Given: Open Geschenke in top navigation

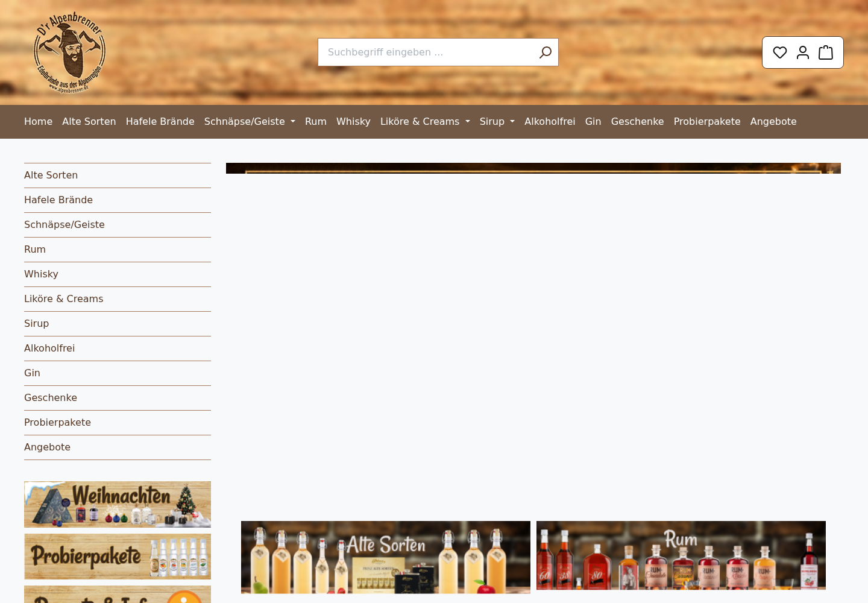Looking at the screenshot, I should click(x=637, y=122).
